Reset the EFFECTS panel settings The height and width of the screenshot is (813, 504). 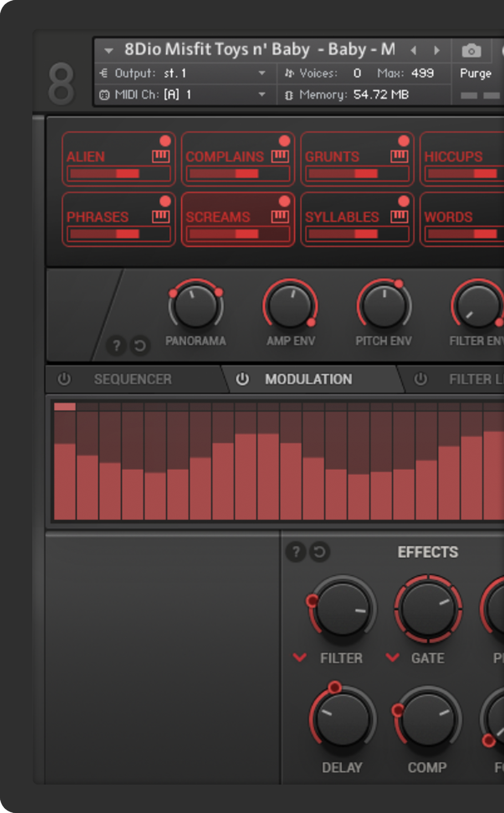(320, 552)
